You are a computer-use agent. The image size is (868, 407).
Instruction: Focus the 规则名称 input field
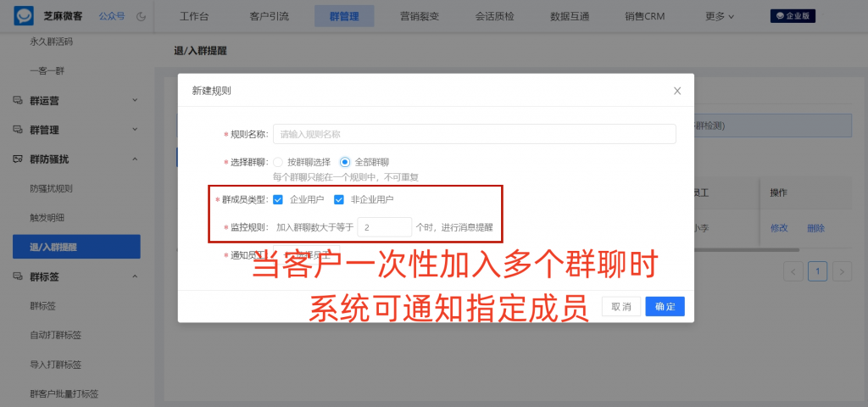(475, 134)
